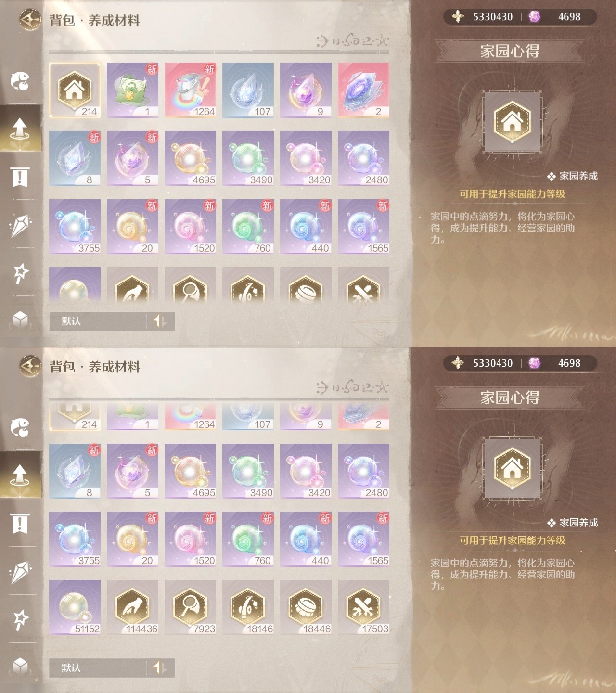This screenshot has width=616, height=693.
Task: Select crossed-tools material with count 17503
Action: (363, 607)
